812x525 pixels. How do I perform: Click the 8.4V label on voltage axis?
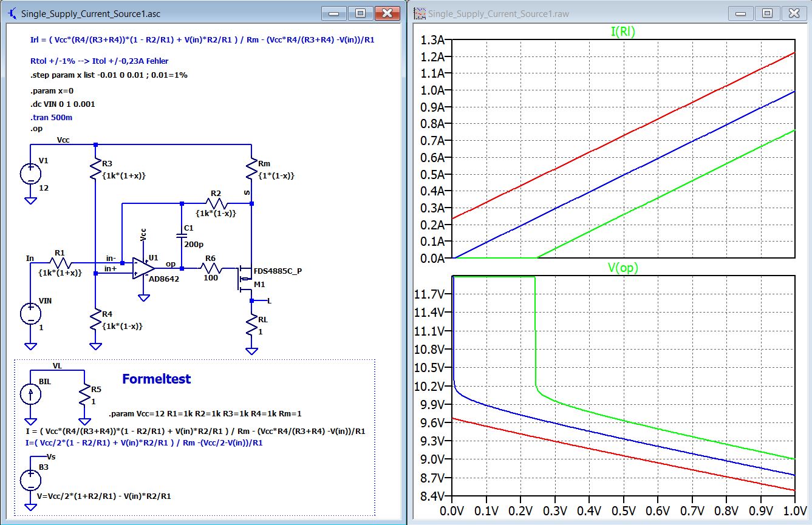[432, 496]
